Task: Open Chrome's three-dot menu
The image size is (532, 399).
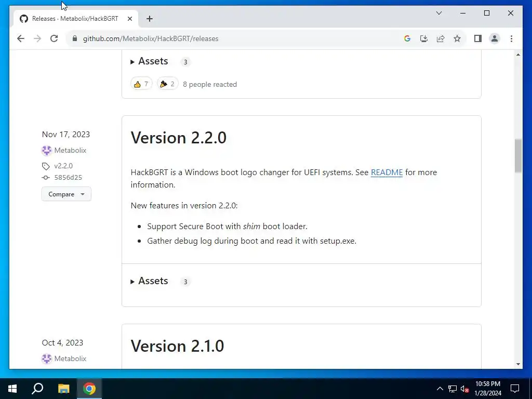Action: click(x=511, y=38)
